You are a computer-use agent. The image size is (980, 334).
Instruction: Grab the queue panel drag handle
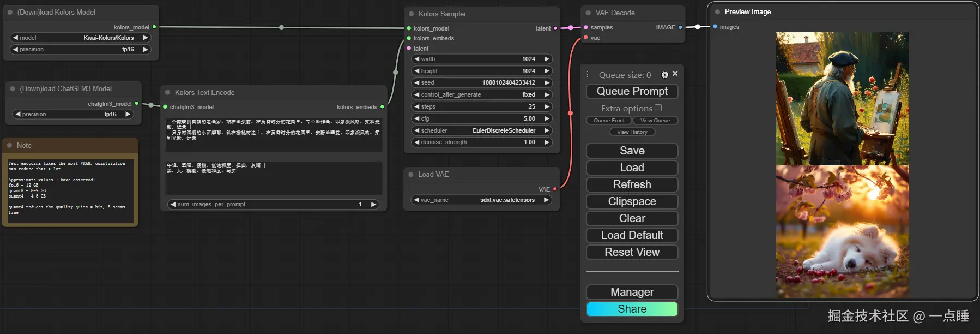pyautogui.click(x=589, y=74)
